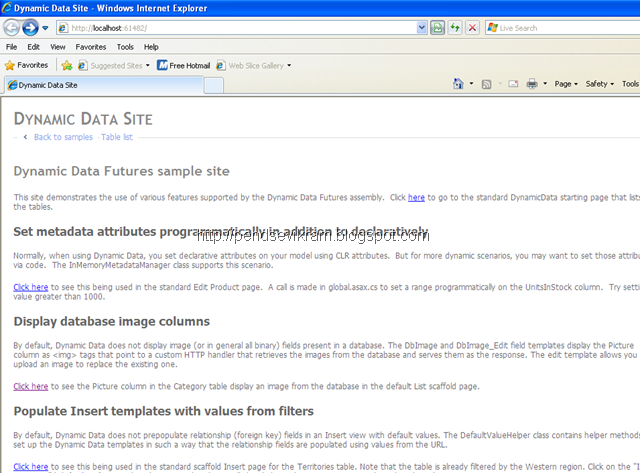Open the Tools command bar menu
Viewport: 640px width, 473px height.
[631, 84]
